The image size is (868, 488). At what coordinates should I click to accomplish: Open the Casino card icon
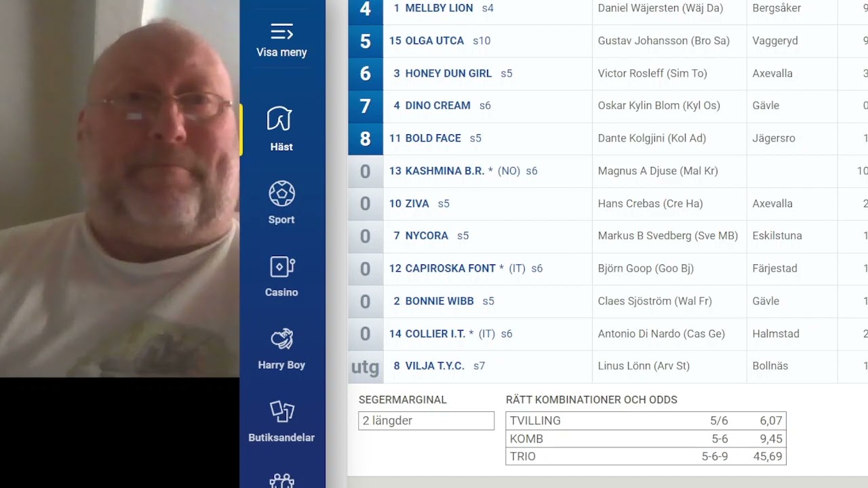[281, 267]
